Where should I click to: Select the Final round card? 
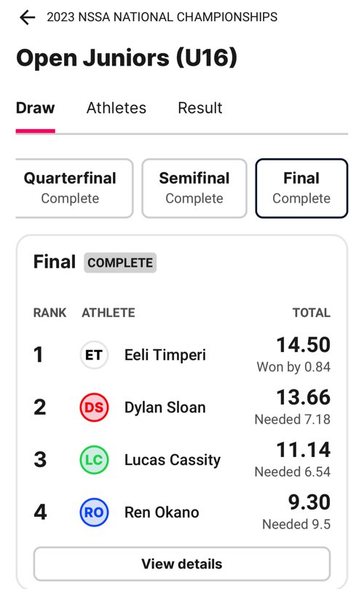(301, 188)
